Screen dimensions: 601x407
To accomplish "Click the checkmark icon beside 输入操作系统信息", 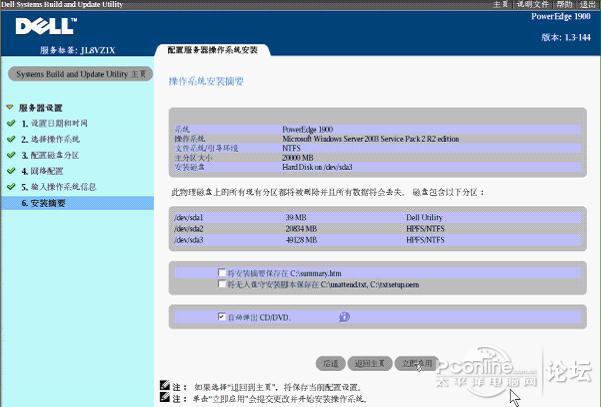I will coord(10,187).
